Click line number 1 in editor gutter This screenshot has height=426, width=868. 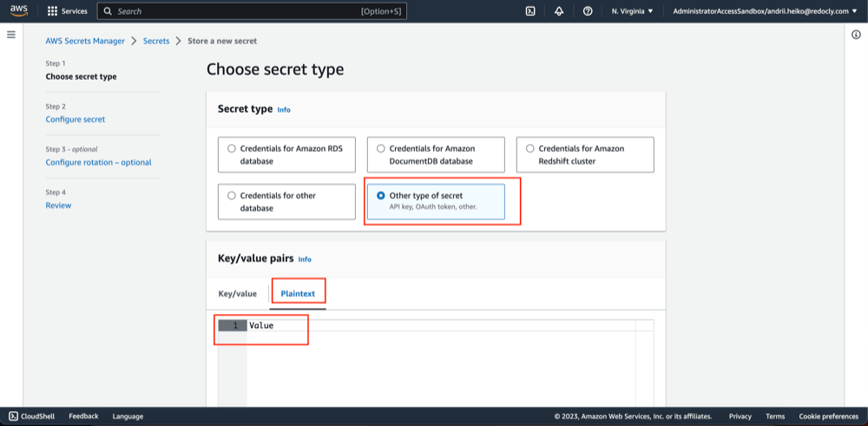(233, 325)
